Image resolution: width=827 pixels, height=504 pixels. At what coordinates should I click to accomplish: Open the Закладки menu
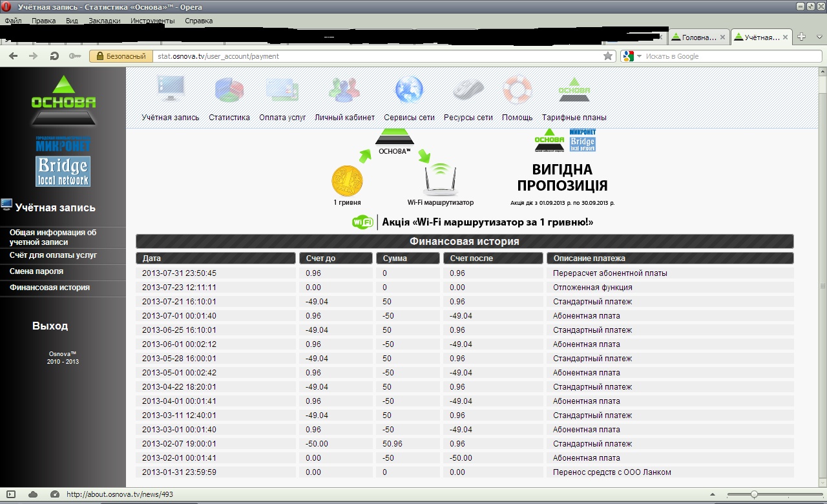click(x=104, y=21)
